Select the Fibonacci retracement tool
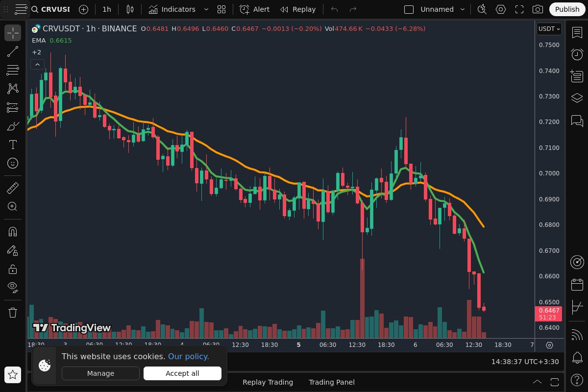 tap(13, 70)
